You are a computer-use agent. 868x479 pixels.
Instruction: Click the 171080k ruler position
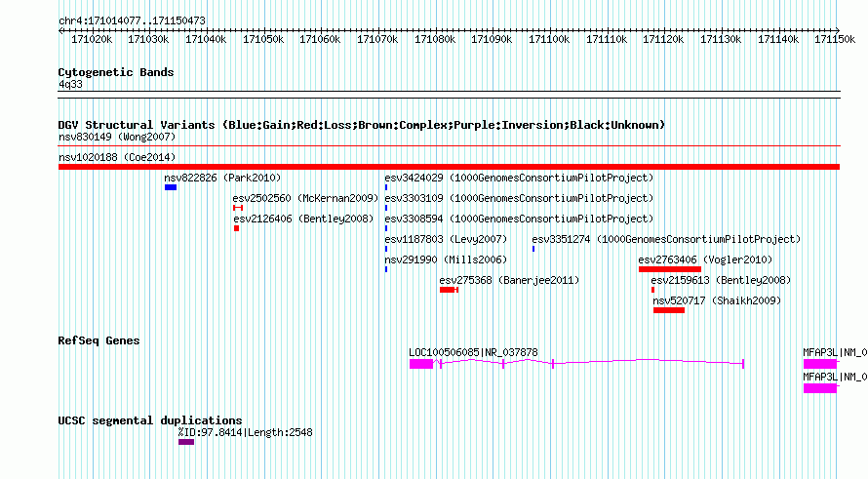435,39
